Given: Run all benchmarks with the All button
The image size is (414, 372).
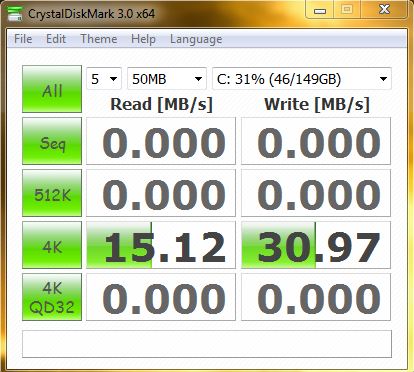Looking at the screenshot, I should click(52, 89).
